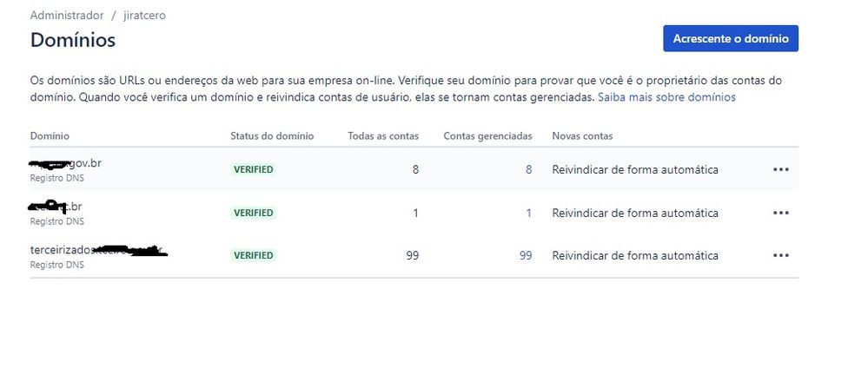Click the Todas as contas column header
Image resolution: width=868 pixels, height=368 pixels.
tap(382, 136)
